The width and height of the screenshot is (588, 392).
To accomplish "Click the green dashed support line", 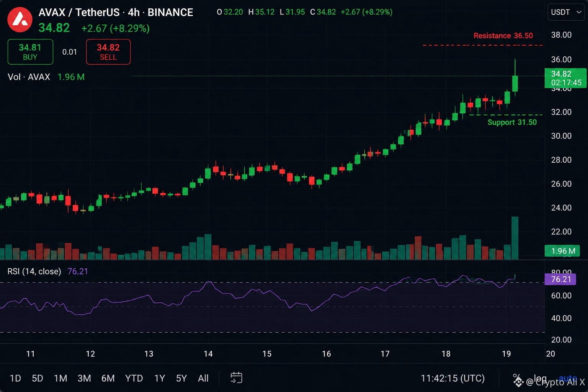I will click(x=506, y=114).
